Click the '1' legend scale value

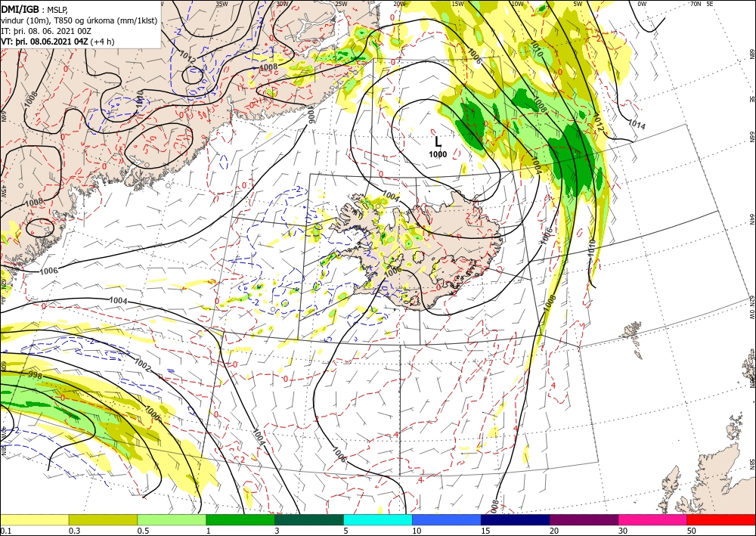[x=209, y=531]
